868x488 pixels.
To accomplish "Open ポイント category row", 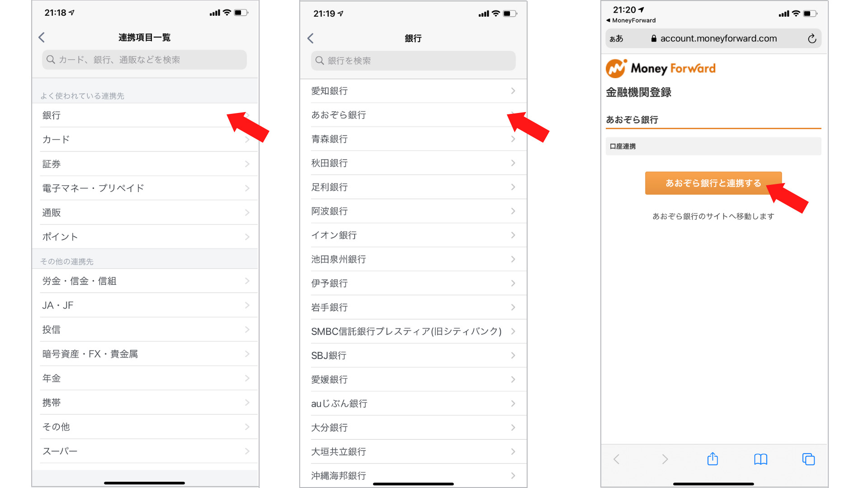I will click(x=145, y=237).
